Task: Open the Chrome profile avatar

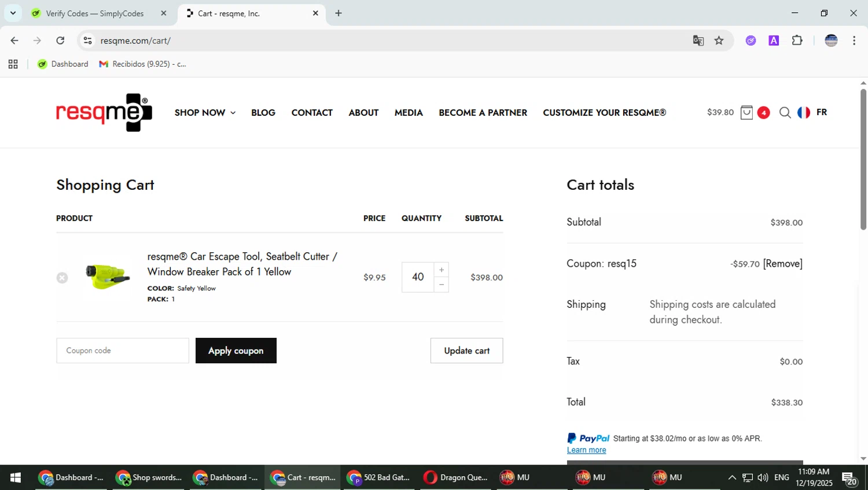Action: pos(831,40)
